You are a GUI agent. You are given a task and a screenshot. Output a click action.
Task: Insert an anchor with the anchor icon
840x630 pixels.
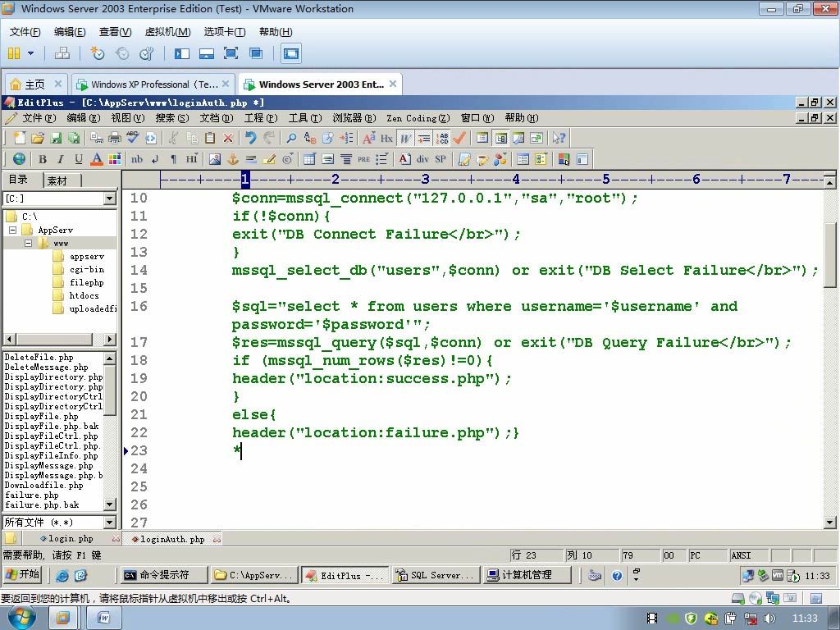tap(233, 159)
